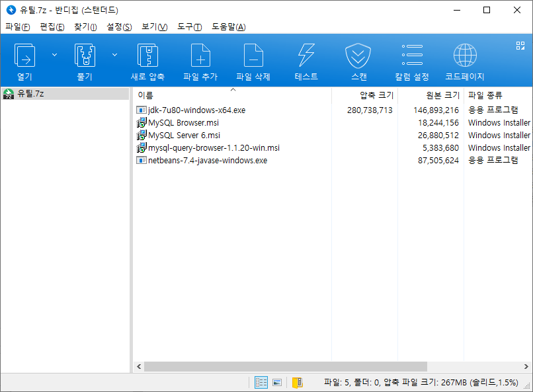Click the scrollbar left arrow
The width and height of the screenshot is (533, 392).
click(x=139, y=366)
